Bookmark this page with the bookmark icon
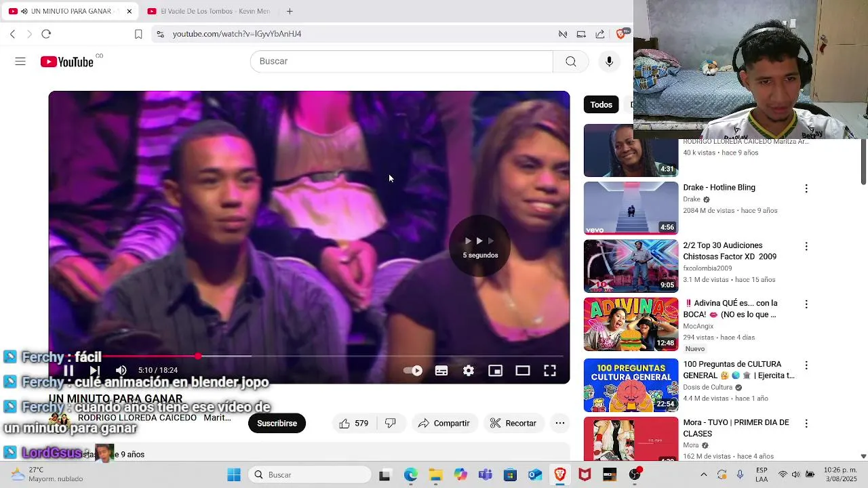 [x=138, y=34]
